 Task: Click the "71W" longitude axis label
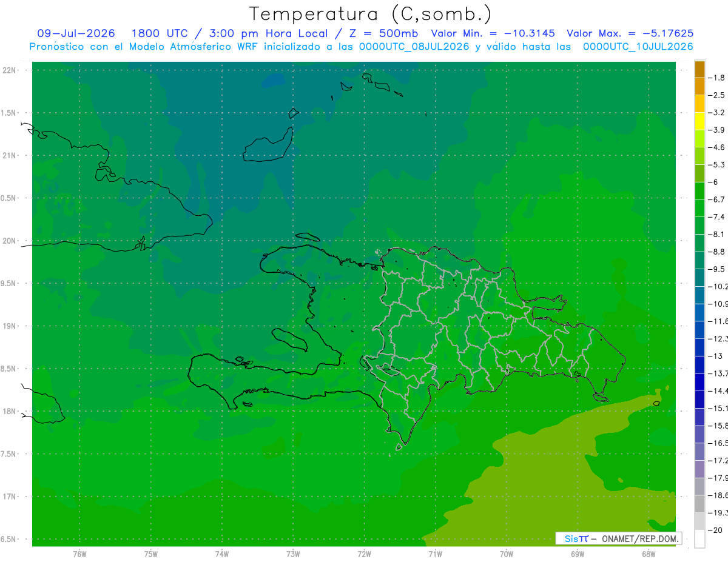435,554
